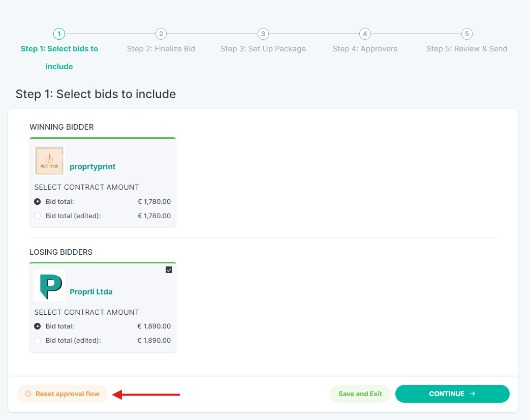This screenshot has width=530, height=420.
Task: Open Step 2: Finalize Bid
Action: tap(161, 49)
